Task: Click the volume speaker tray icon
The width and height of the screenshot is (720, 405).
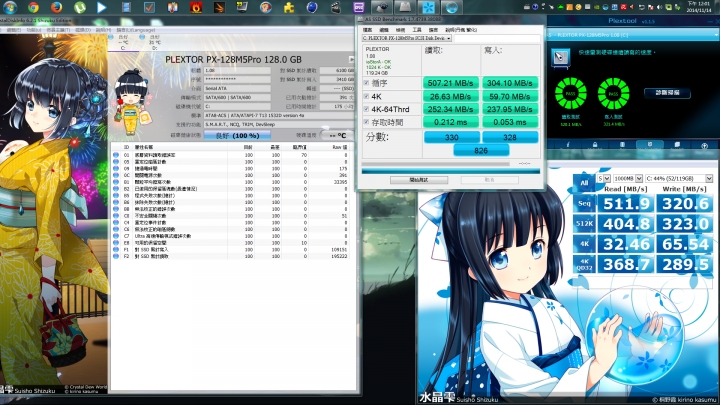Action: [x=659, y=7]
